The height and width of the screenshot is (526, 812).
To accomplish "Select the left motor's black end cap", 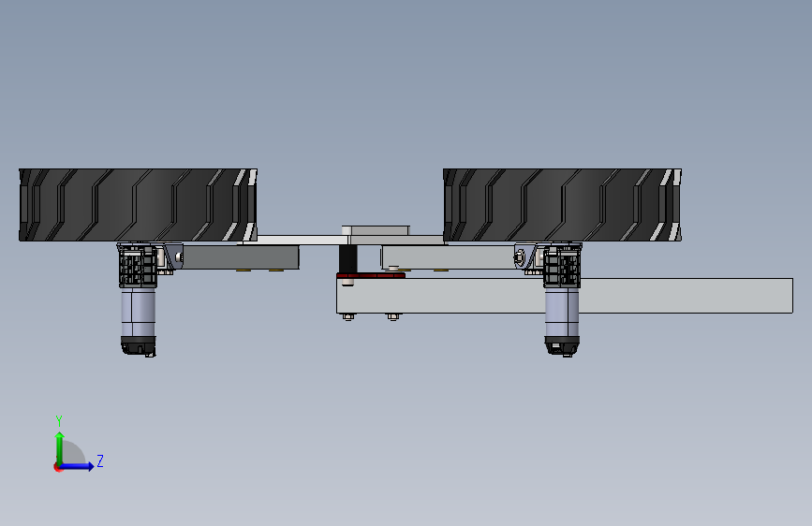I will (x=139, y=346).
